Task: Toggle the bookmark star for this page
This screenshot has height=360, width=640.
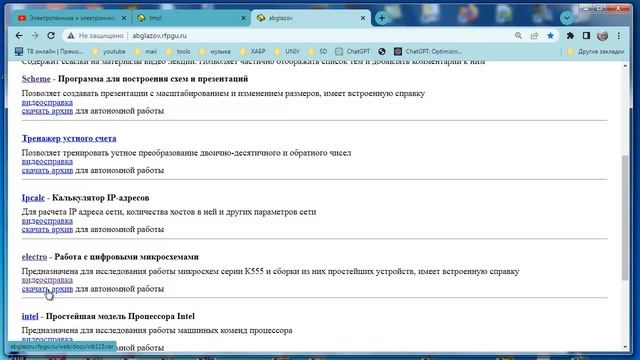Action: tap(550, 36)
